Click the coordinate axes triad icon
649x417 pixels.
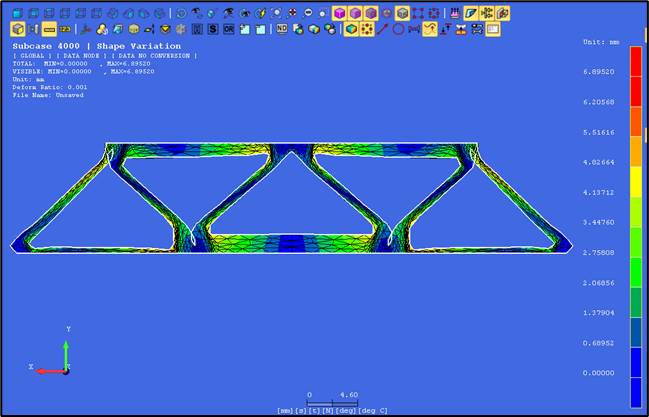pyautogui.click(x=86, y=29)
